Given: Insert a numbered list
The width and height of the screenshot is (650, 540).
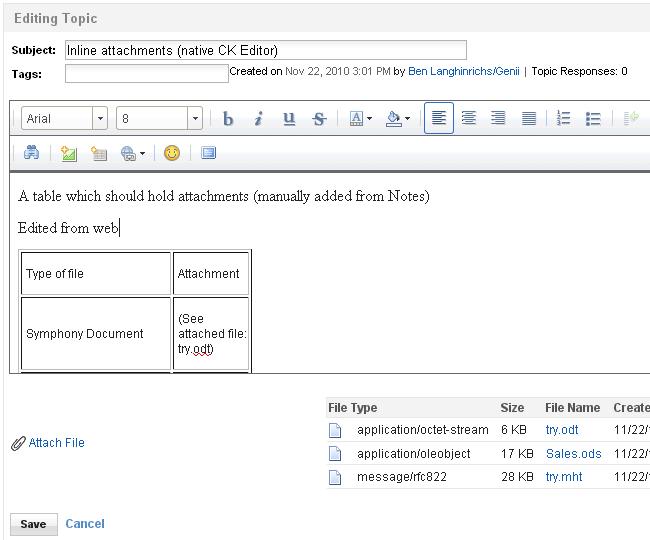Looking at the screenshot, I should [x=563, y=119].
